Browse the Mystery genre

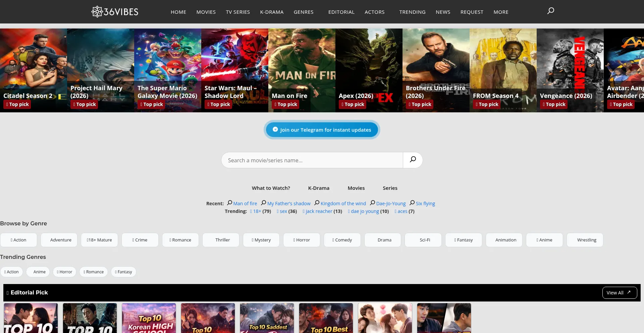point(261,240)
